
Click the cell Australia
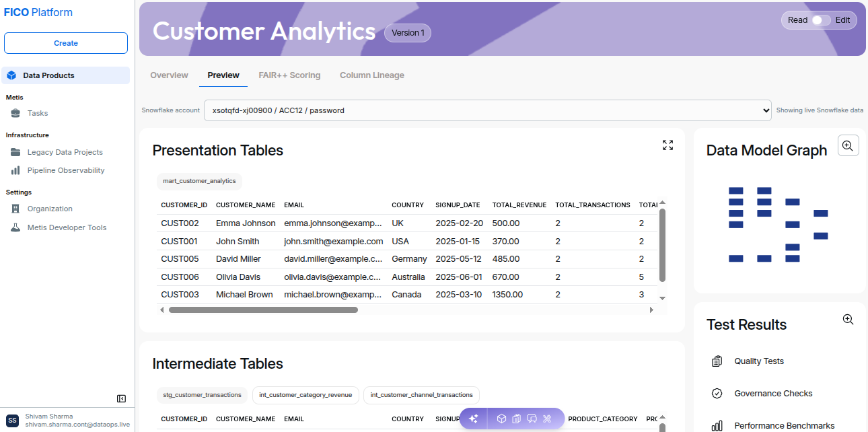pyautogui.click(x=408, y=277)
